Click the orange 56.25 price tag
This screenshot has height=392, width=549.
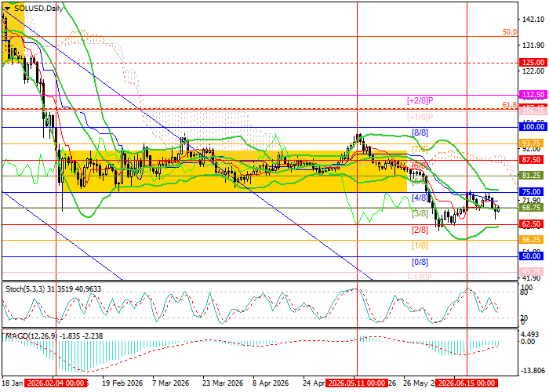(x=533, y=240)
